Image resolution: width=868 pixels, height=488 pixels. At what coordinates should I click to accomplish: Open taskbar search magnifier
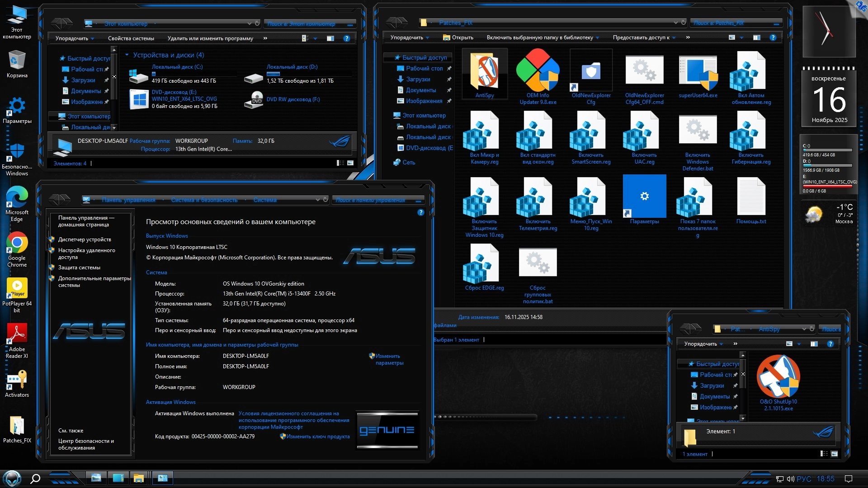35,479
